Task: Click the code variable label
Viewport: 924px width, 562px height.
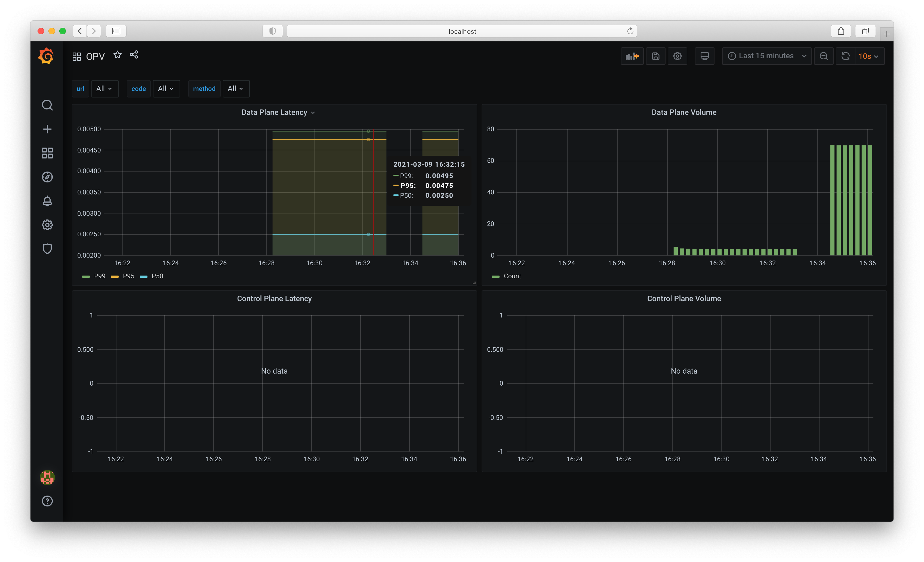Action: coord(138,88)
